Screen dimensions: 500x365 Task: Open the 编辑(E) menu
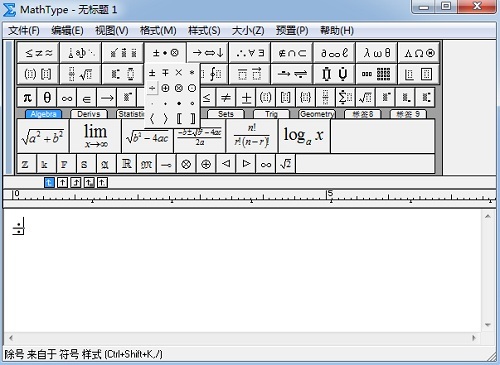[x=67, y=31]
